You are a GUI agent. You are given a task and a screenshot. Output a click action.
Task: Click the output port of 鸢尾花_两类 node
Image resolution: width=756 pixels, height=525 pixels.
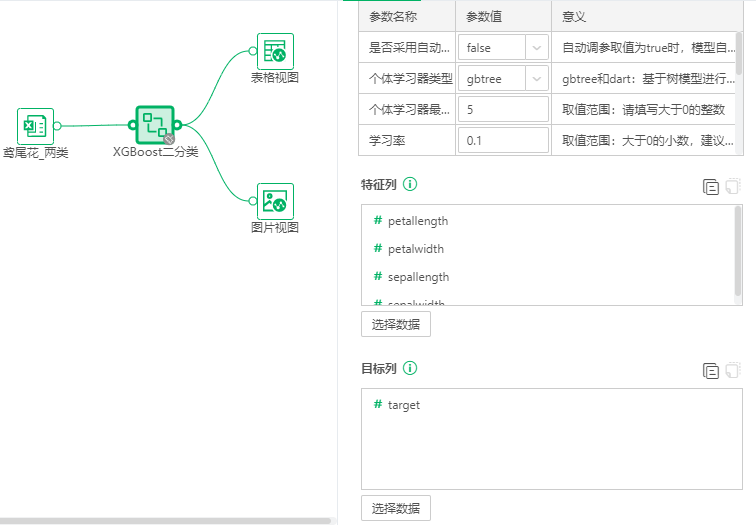click(x=57, y=126)
